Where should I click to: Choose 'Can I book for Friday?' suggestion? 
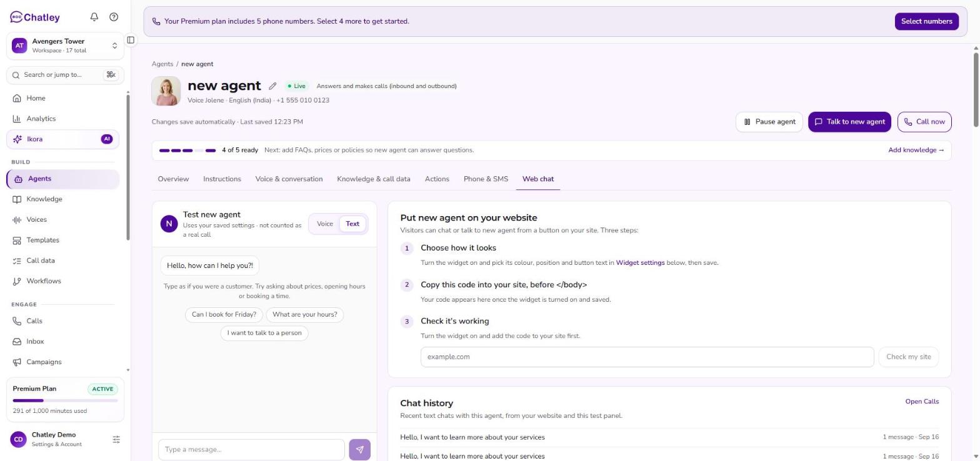224,315
